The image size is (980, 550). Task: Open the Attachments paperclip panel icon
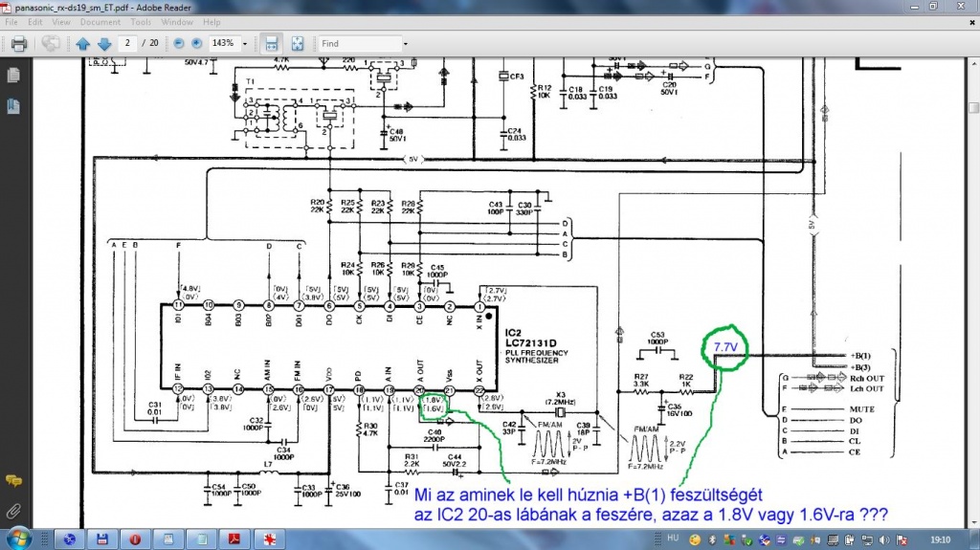point(13,512)
